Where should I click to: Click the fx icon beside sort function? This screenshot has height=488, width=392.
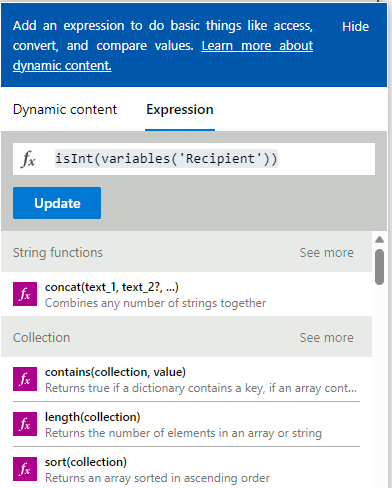pyautogui.click(x=25, y=469)
